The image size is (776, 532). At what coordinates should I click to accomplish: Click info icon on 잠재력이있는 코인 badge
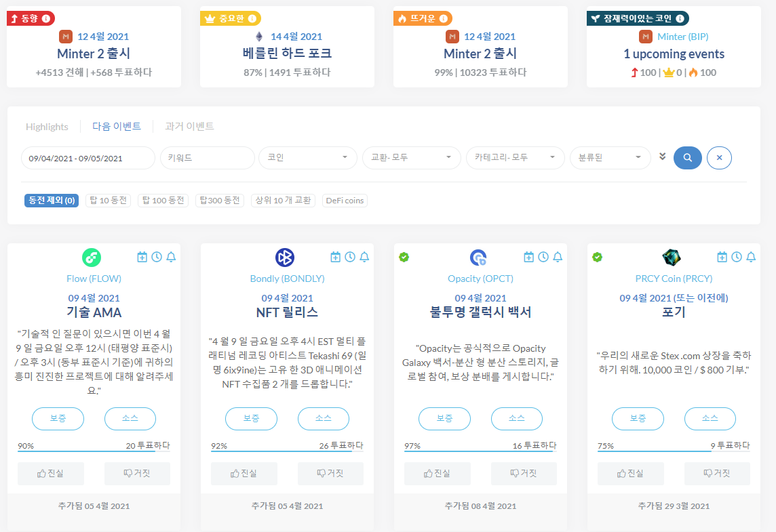pyautogui.click(x=680, y=19)
